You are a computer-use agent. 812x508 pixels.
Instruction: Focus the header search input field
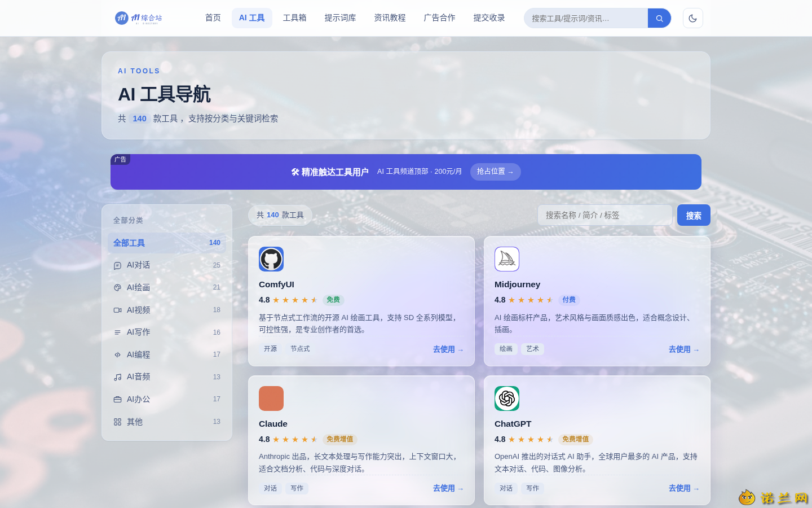pos(586,18)
